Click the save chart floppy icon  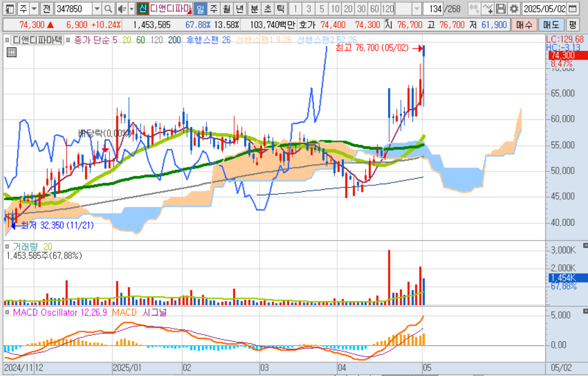501,9
